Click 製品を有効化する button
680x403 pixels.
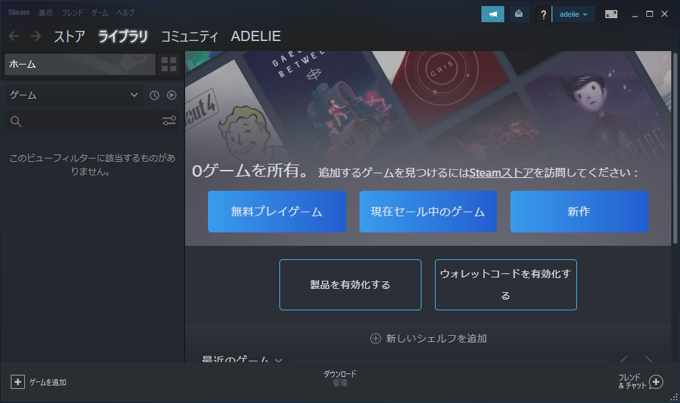(x=350, y=285)
